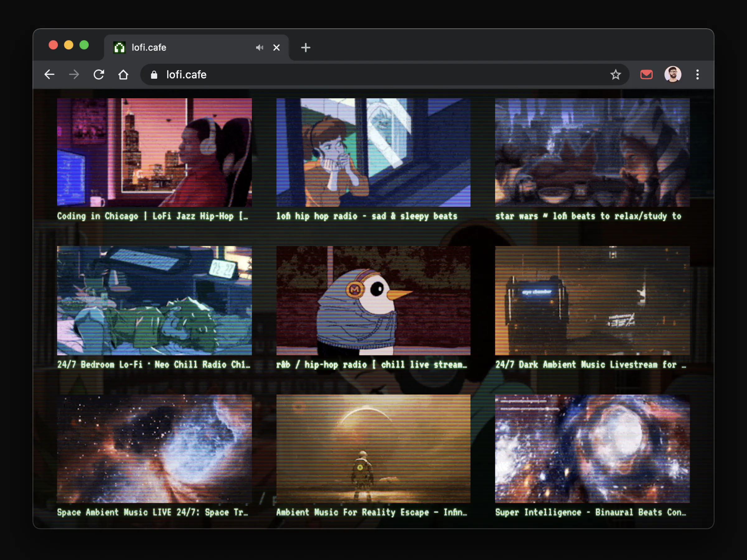Bookmark this page with the star

point(615,74)
